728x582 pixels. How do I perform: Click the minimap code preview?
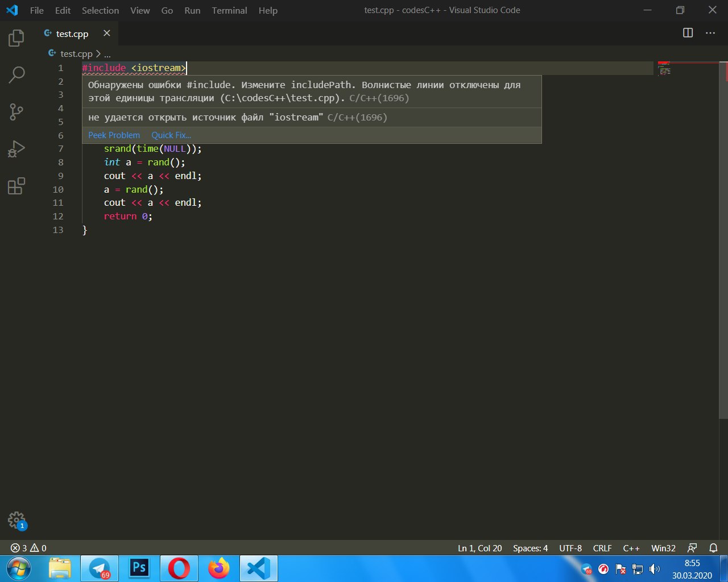tap(664, 70)
